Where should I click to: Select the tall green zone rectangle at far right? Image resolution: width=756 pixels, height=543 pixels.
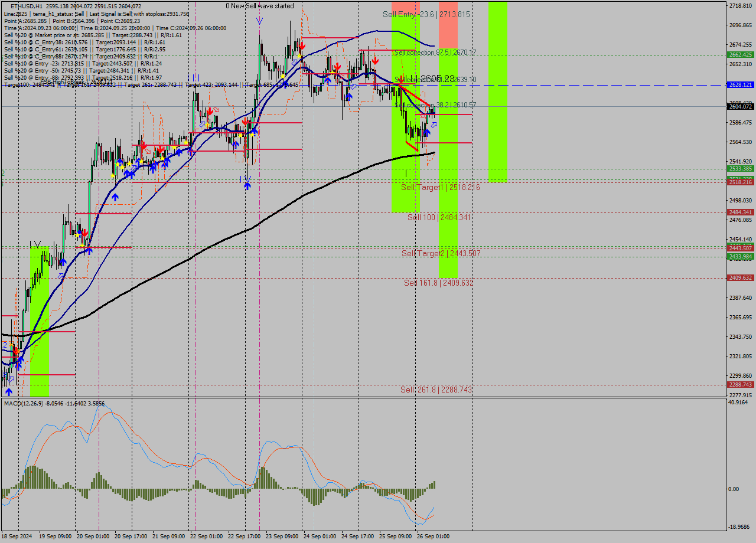pyautogui.click(x=497, y=91)
